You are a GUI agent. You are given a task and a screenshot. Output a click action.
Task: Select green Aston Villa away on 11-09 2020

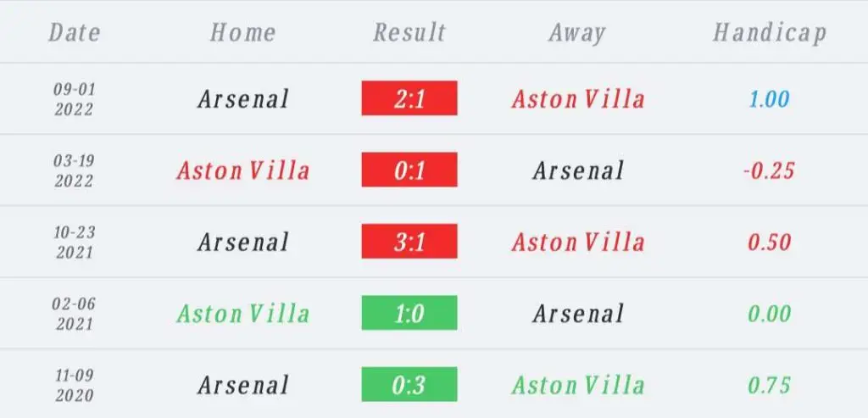click(x=578, y=385)
